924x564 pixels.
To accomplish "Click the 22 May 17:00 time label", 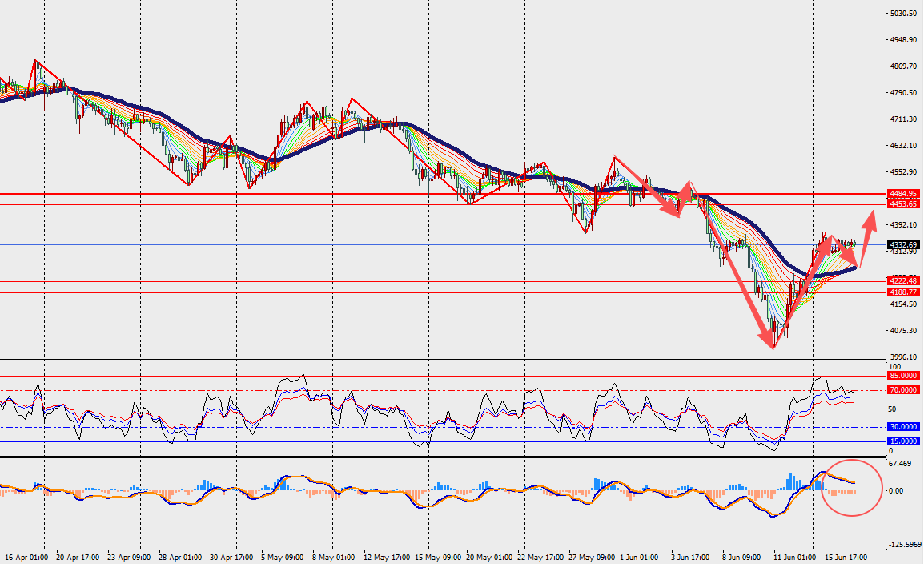I will pyautogui.click(x=540, y=557).
